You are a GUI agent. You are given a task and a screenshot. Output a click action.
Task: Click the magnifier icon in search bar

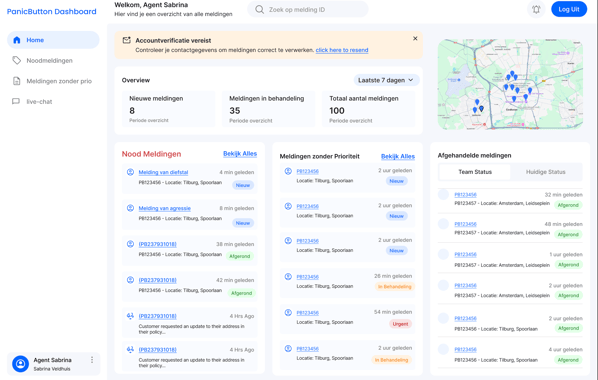[259, 10]
